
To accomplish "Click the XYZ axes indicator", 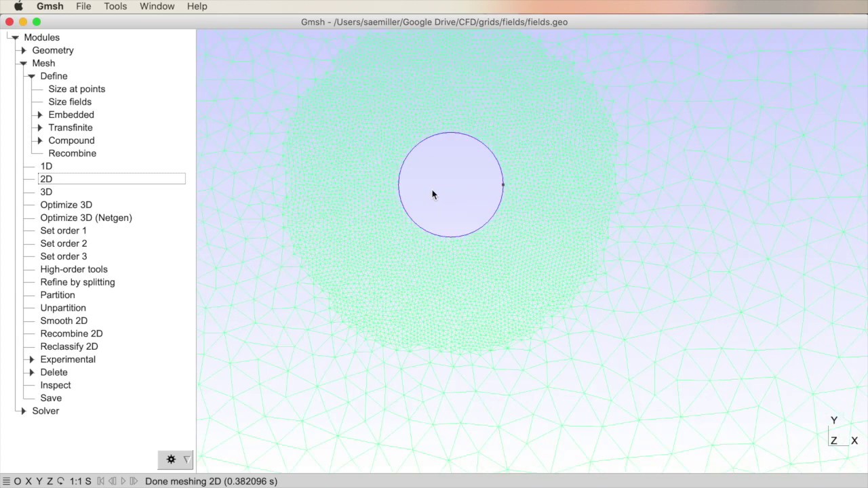I will [844, 431].
